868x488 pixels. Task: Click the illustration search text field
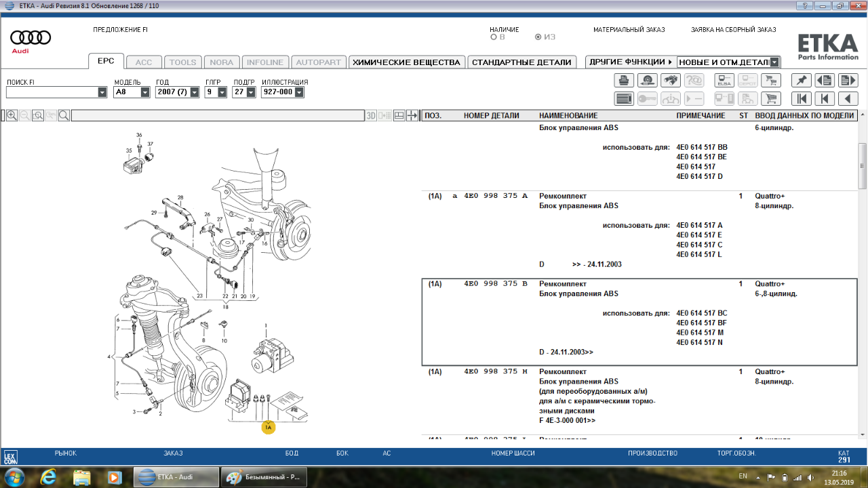216,116
